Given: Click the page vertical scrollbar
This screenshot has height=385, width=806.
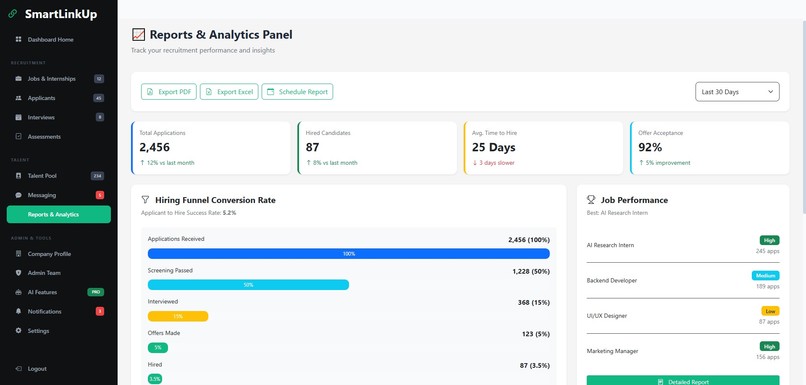Looking at the screenshot, I should pyautogui.click(x=803, y=118).
